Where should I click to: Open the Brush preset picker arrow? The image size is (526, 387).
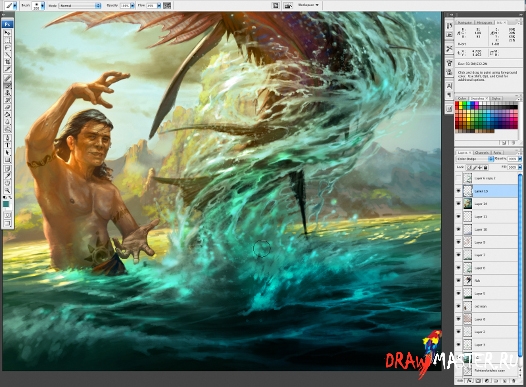(42, 6)
